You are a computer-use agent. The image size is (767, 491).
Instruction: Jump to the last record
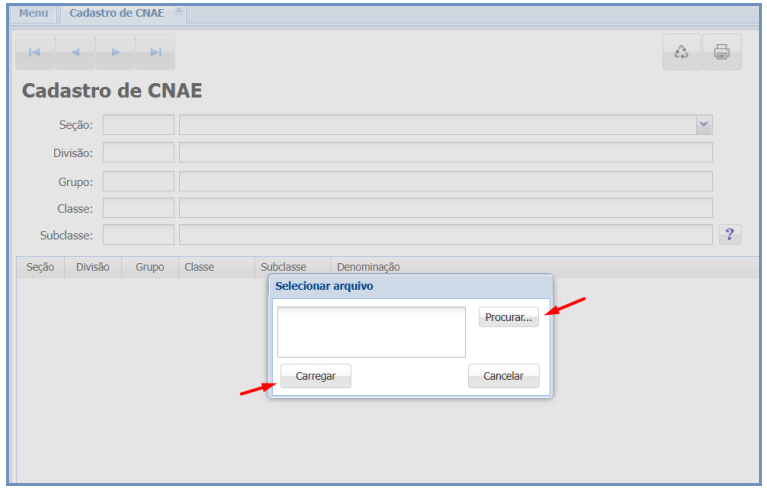[x=155, y=52]
